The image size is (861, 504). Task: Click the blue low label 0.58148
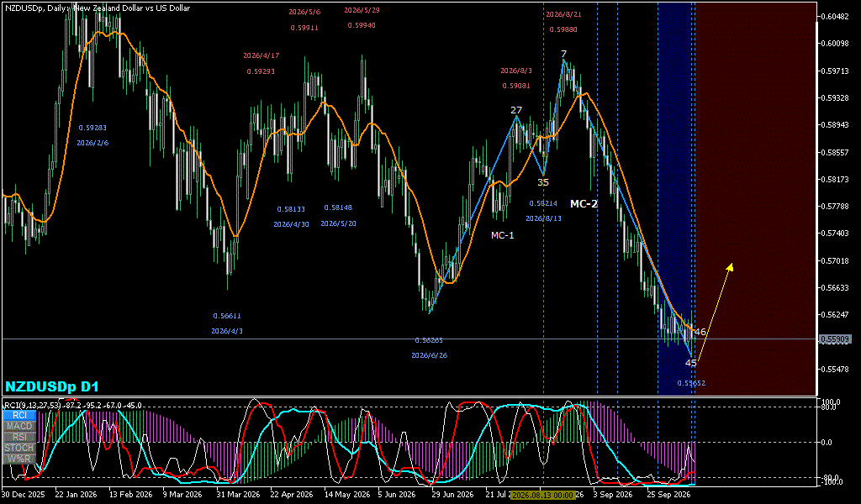point(338,207)
